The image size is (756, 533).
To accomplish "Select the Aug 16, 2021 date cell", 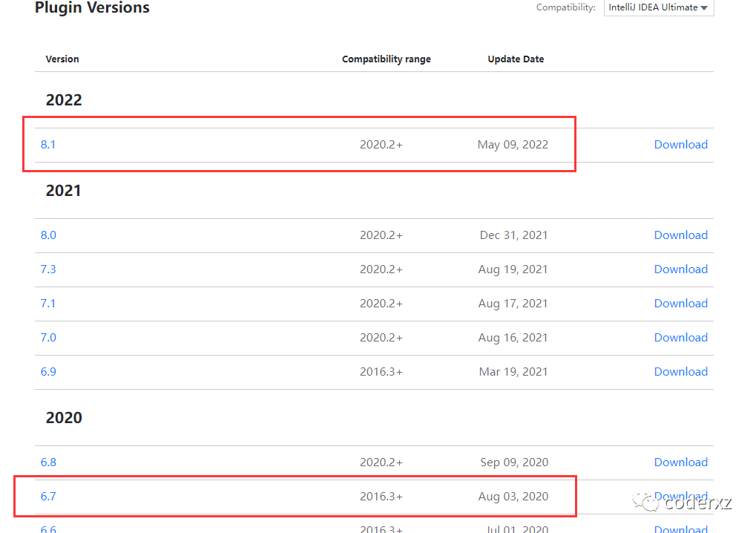I will click(x=513, y=338).
